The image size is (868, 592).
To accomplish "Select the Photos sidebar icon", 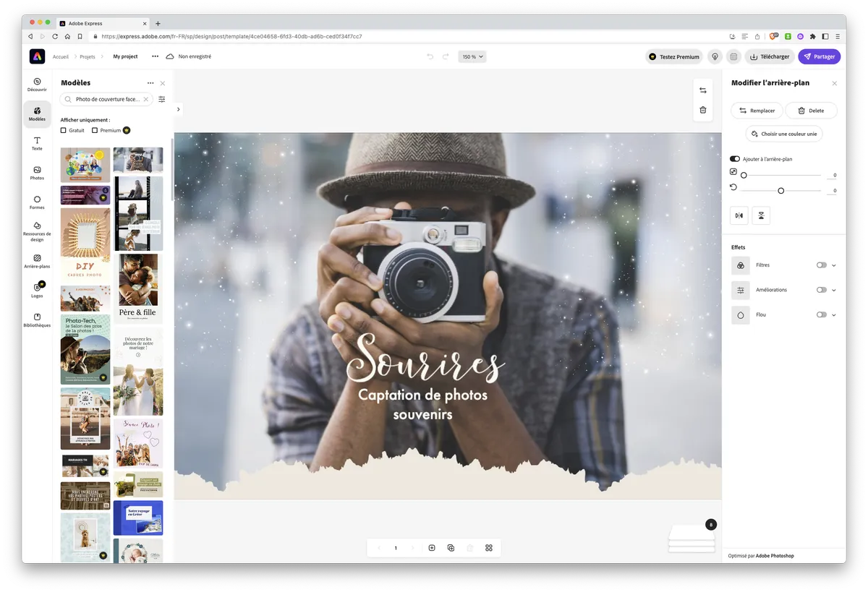I will click(x=37, y=173).
